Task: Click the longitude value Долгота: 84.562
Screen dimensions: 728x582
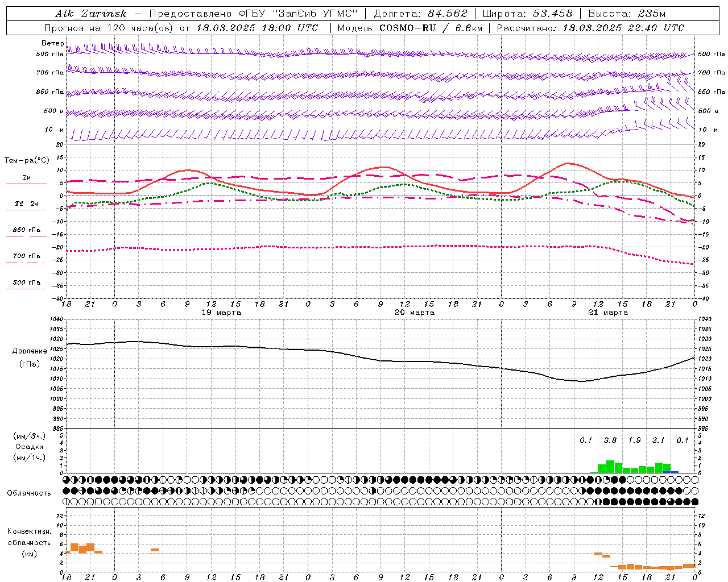Action: [x=420, y=14]
